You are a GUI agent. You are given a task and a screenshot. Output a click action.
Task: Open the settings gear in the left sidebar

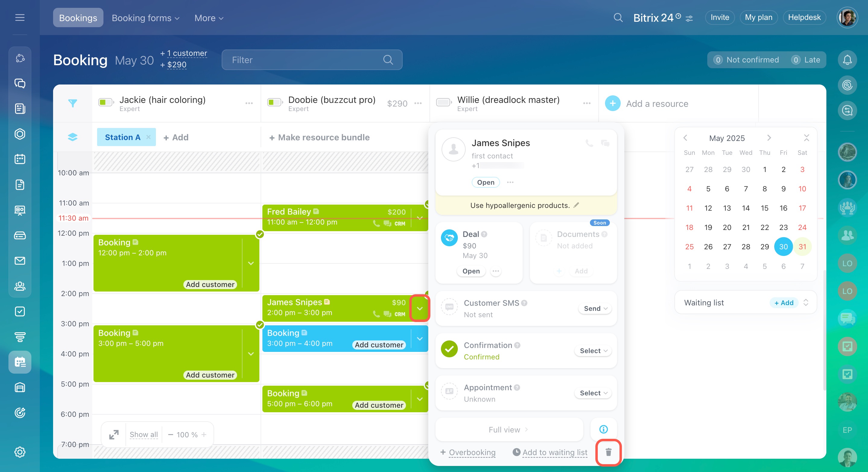[20, 452]
